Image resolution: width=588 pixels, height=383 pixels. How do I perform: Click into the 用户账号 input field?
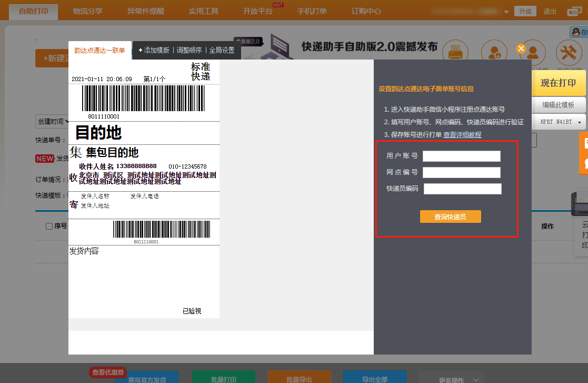point(461,156)
